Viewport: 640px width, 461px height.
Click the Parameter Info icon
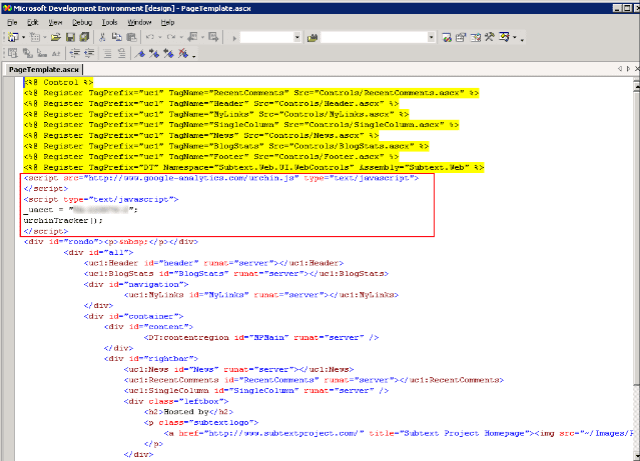(27, 53)
